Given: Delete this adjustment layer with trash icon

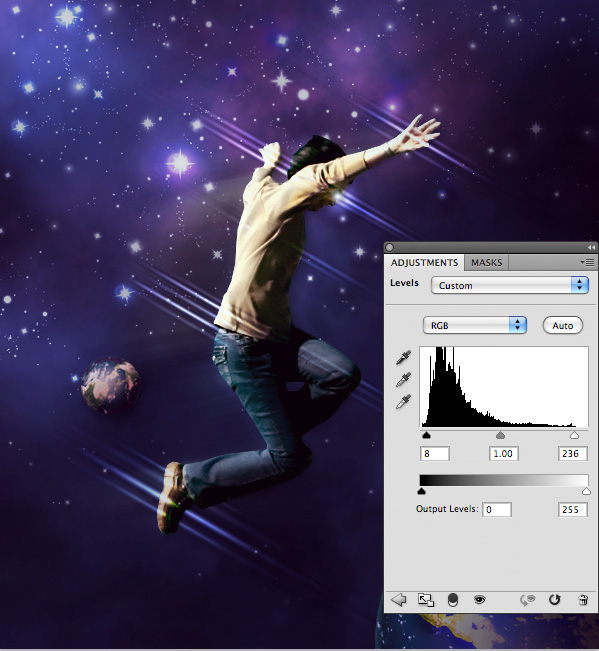Looking at the screenshot, I should (583, 600).
